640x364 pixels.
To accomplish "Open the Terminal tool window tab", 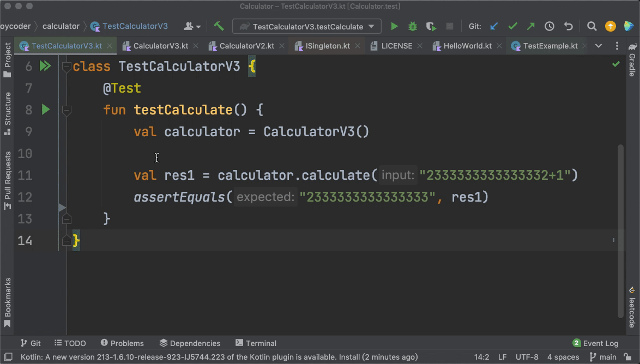I will (256, 343).
